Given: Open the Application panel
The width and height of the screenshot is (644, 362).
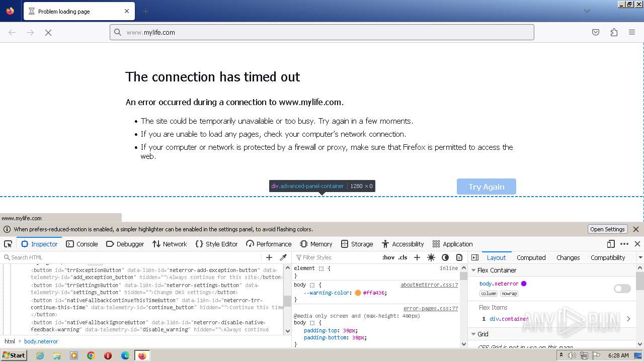Looking at the screenshot, I should [452, 244].
